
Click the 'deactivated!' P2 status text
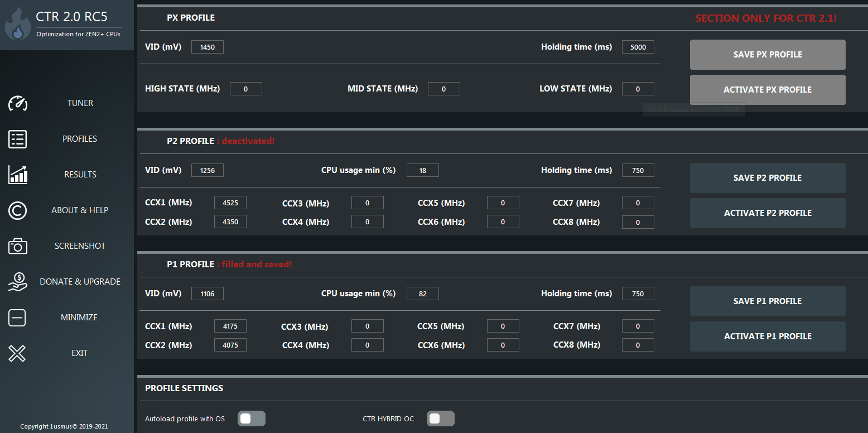click(x=248, y=141)
